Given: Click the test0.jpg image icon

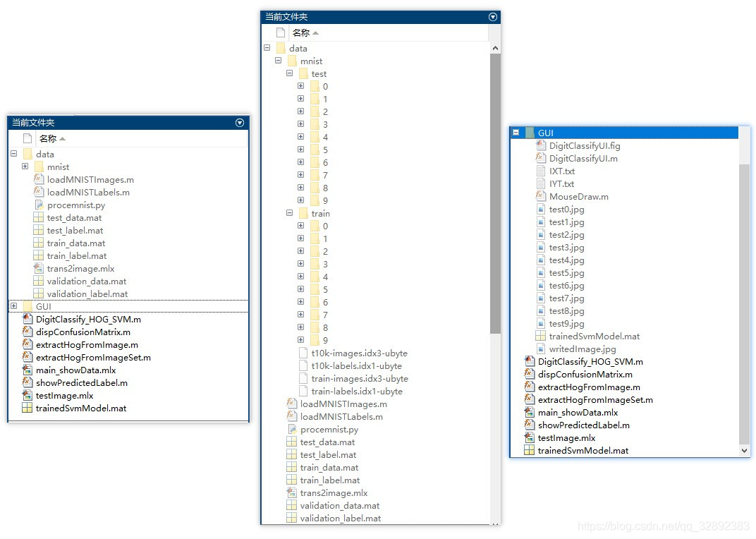Looking at the screenshot, I should [x=541, y=209].
